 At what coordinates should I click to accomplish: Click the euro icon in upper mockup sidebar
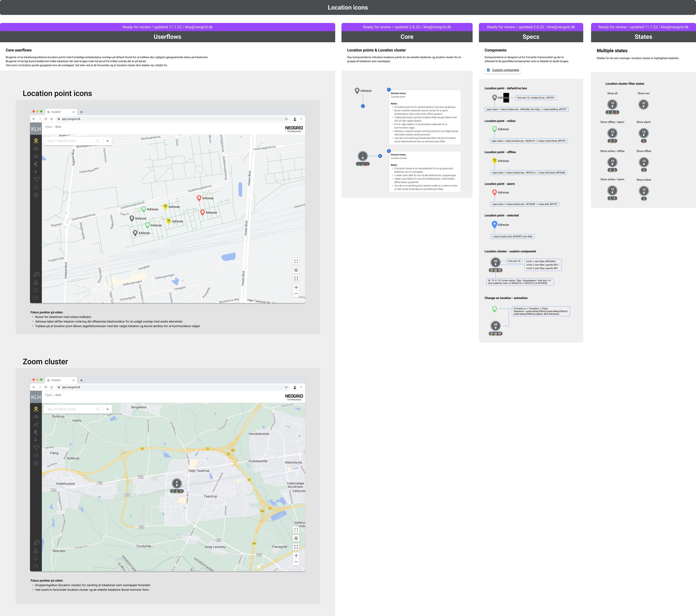[x=36, y=164]
